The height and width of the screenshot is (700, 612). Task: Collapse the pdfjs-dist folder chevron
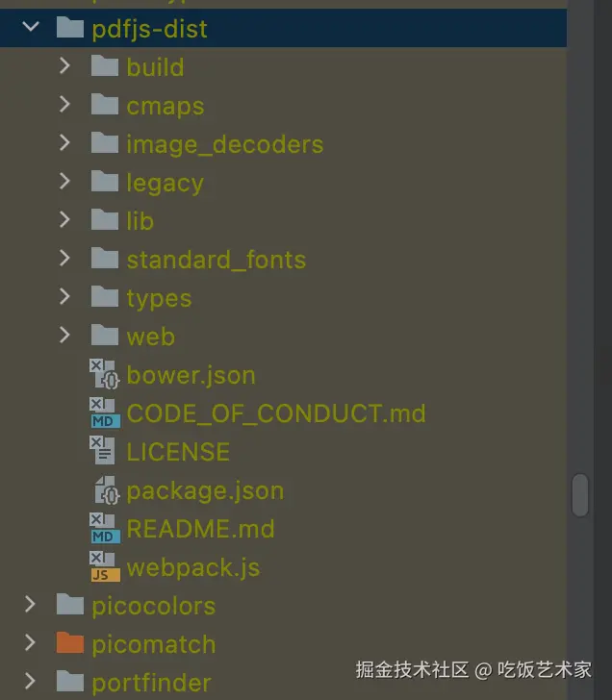tap(31, 28)
